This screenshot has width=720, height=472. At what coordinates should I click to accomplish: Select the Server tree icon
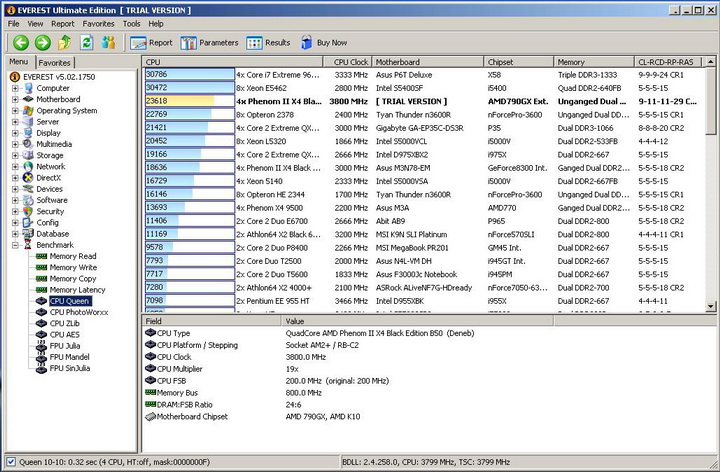28,122
